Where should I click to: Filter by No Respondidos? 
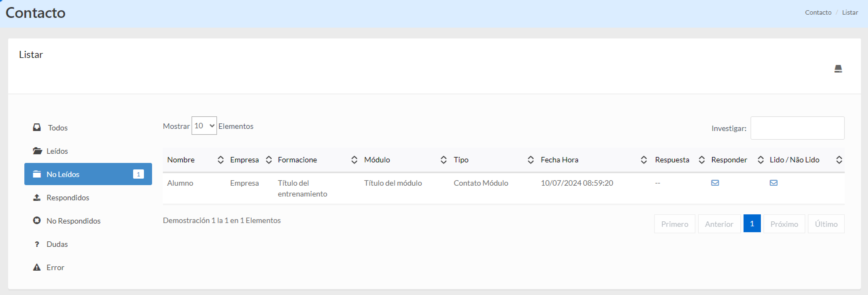73,221
